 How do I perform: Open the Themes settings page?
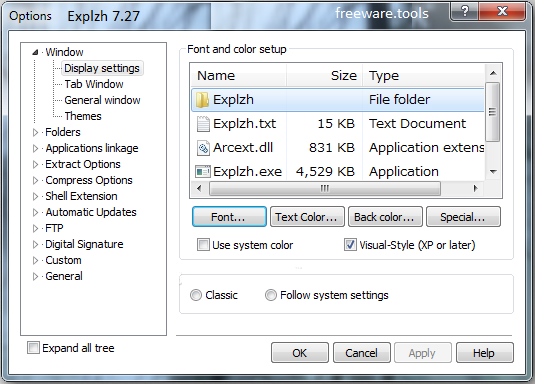coord(83,116)
